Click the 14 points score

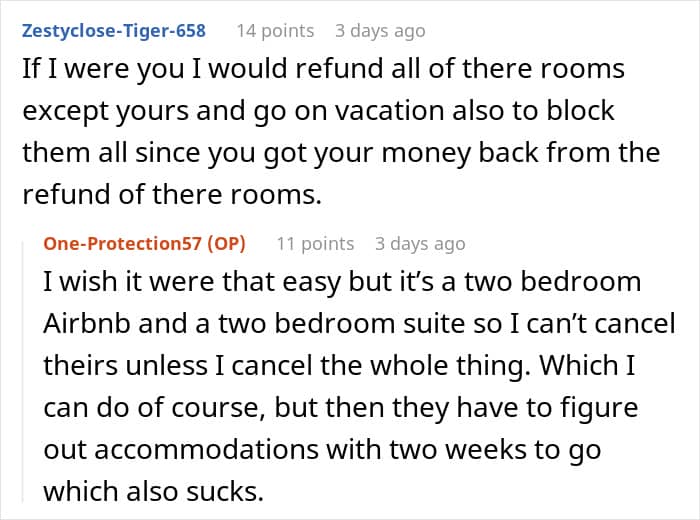click(x=275, y=31)
